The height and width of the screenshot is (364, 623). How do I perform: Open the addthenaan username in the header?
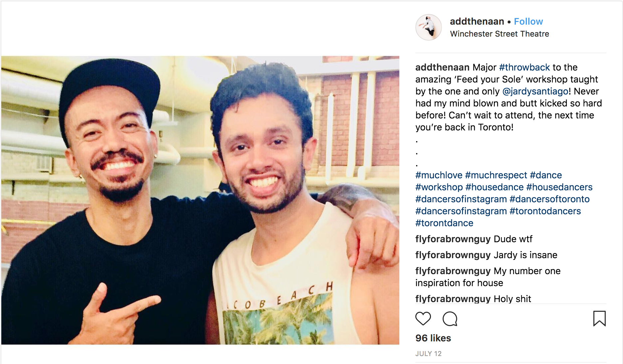pos(477,22)
